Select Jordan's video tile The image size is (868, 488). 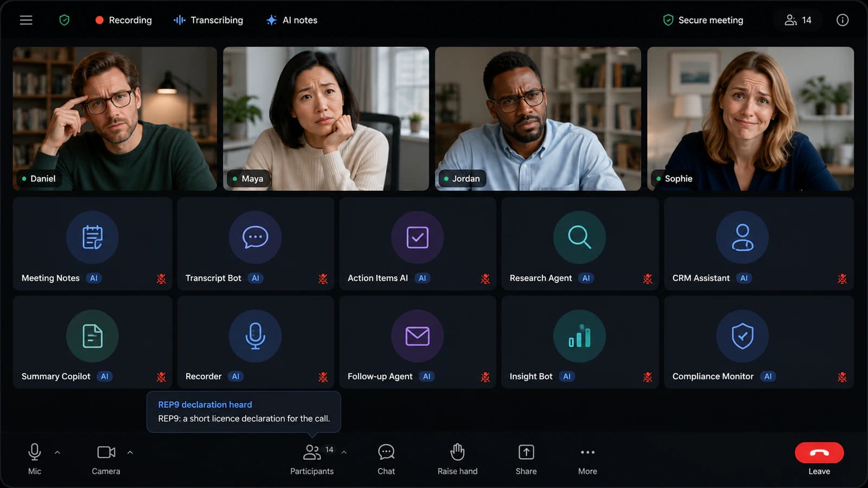[538, 119]
